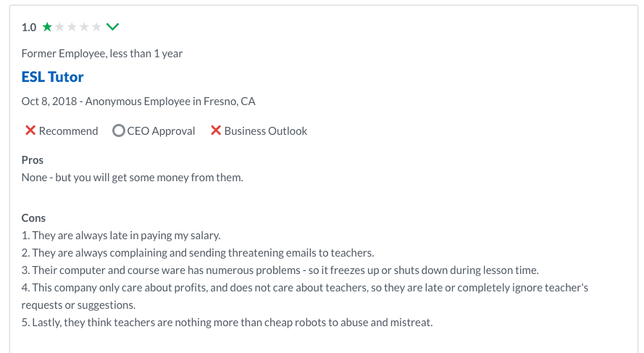Click the red X beside Business Outlook
644x353 pixels.
tap(216, 131)
